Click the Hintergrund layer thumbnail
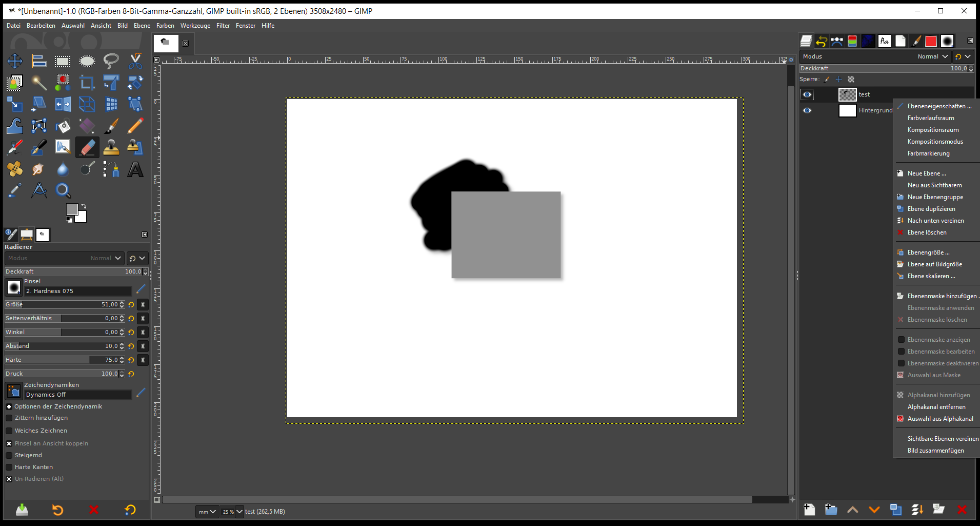 [x=847, y=110]
